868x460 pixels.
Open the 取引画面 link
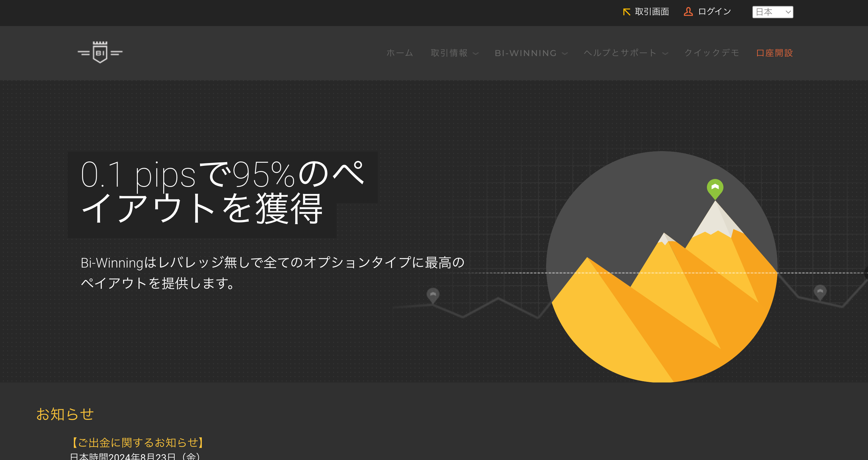tap(652, 12)
